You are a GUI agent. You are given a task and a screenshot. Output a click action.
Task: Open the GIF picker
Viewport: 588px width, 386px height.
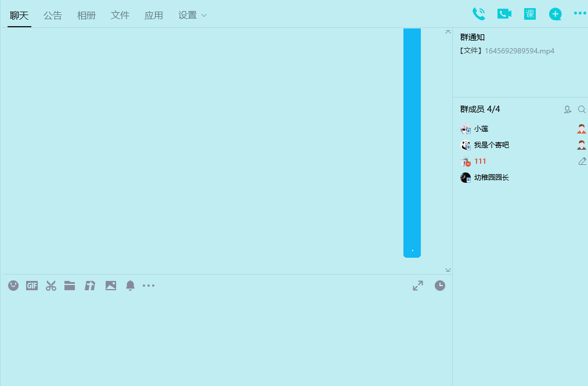click(32, 286)
